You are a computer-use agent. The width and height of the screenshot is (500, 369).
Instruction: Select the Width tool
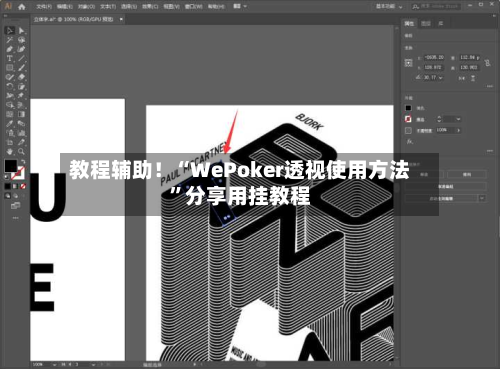[x=9, y=96]
